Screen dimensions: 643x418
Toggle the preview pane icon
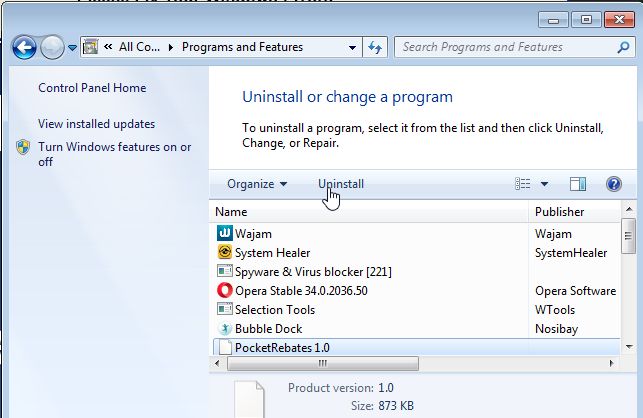tap(577, 184)
